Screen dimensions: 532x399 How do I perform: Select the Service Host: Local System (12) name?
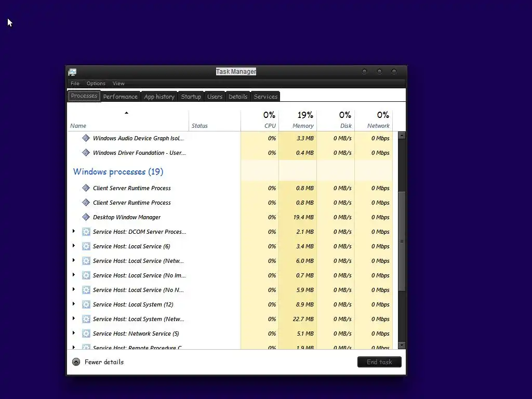pyautogui.click(x=133, y=304)
